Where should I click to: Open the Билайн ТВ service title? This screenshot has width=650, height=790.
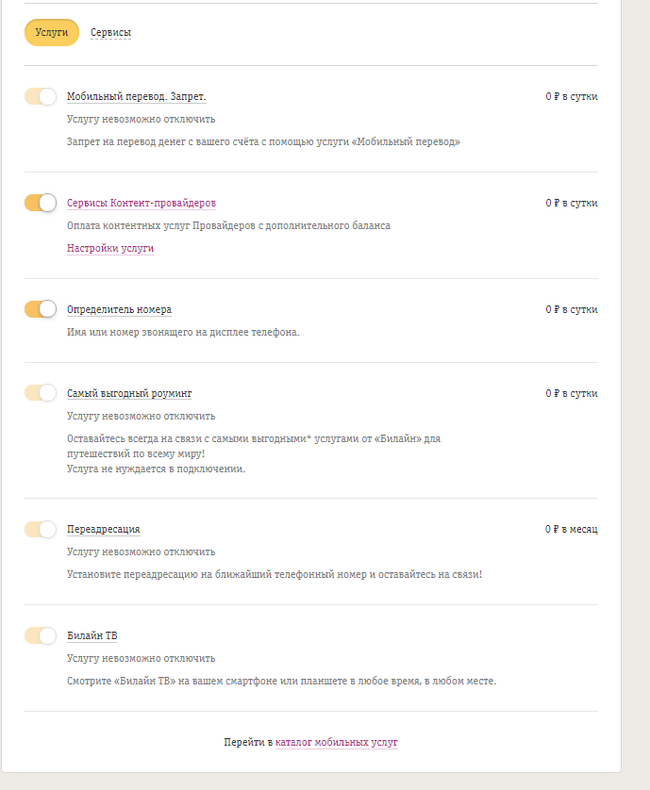click(93, 636)
